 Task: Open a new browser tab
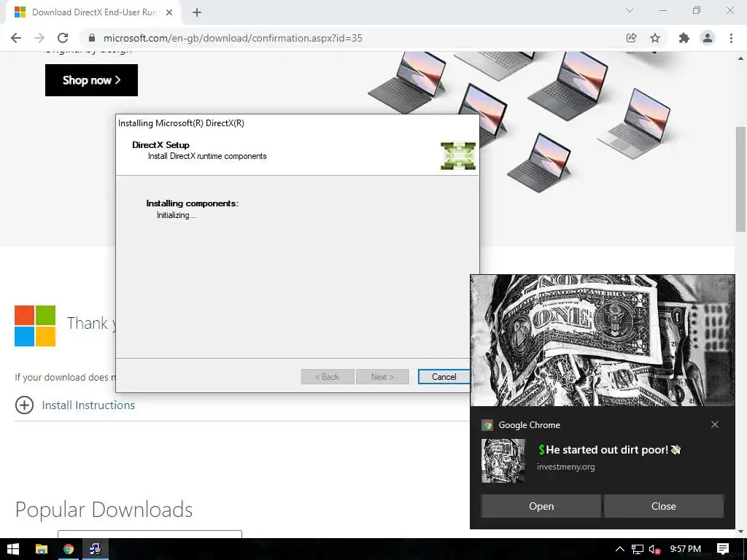point(197,12)
